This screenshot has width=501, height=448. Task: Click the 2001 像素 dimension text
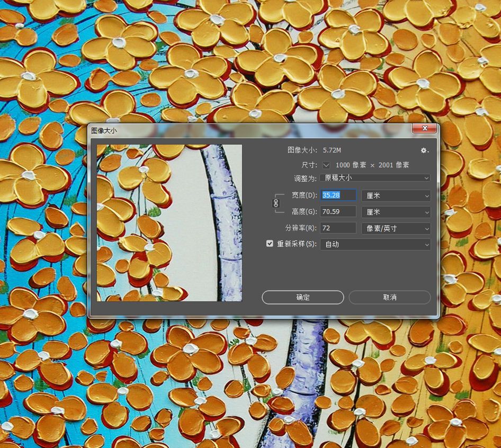point(393,165)
